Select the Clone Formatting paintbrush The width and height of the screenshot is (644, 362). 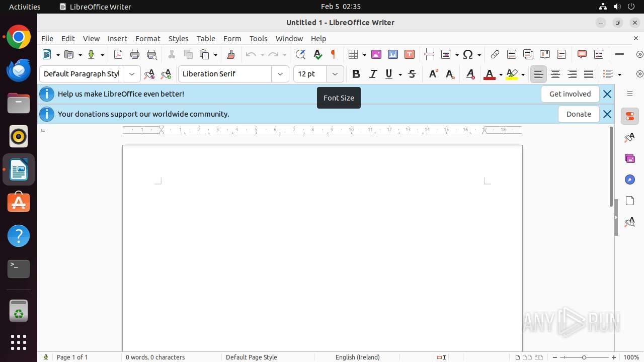[x=231, y=55]
